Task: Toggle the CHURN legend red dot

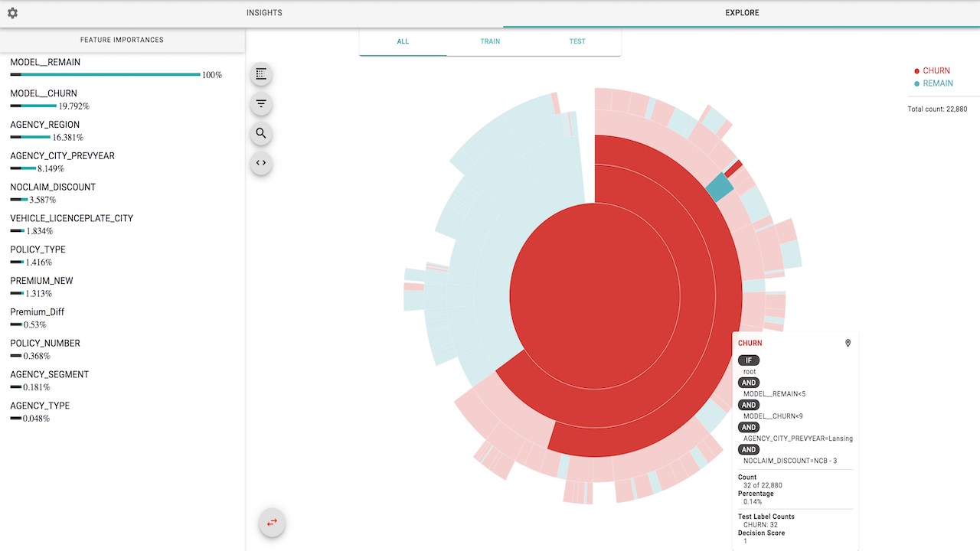Action: (917, 71)
